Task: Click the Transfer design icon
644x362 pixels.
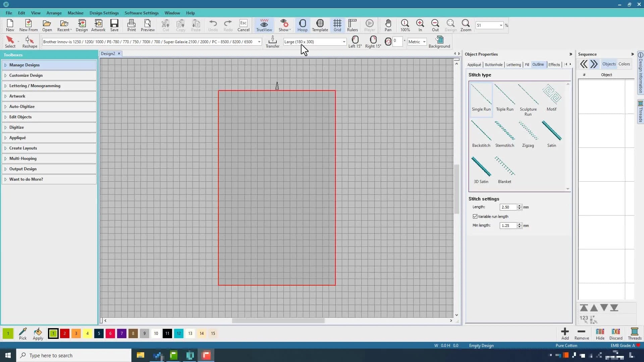Action: [272, 41]
